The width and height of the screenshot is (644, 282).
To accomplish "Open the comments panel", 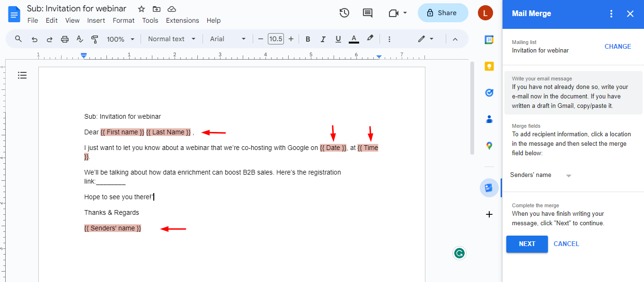I will (368, 13).
